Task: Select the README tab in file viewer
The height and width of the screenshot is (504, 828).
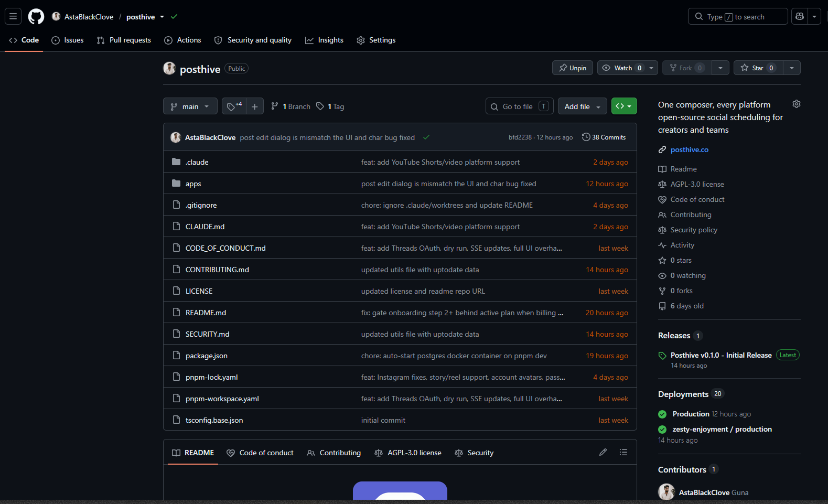Action: [x=193, y=453]
